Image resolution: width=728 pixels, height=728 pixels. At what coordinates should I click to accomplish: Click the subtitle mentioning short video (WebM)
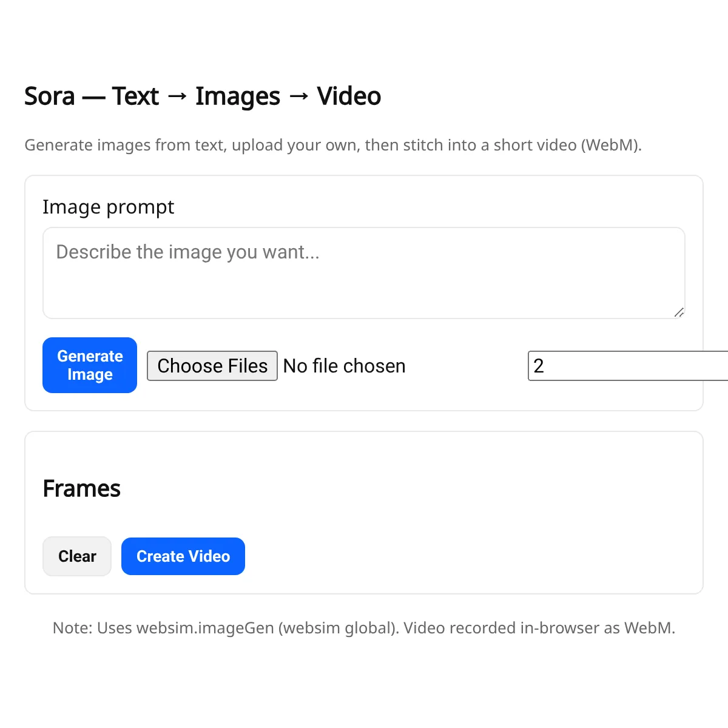coord(333,146)
